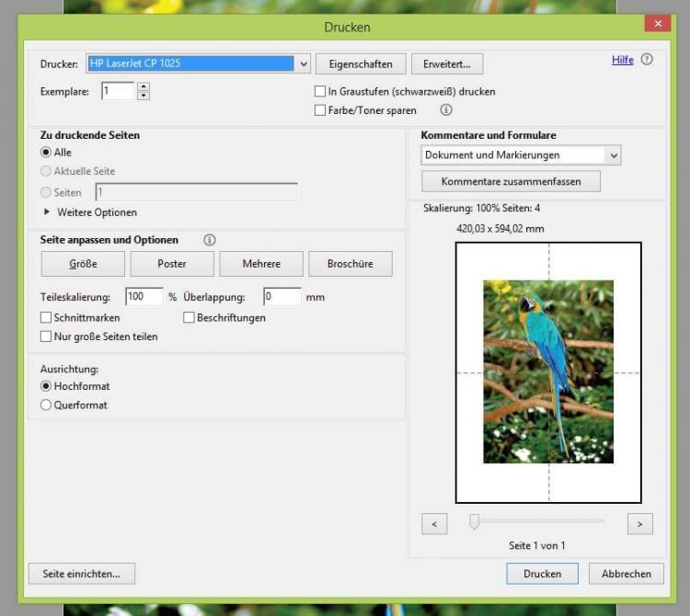Toggle the Schnittmarken checkbox
The width and height of the screenshot is (690, 616).
(x=46, y=318)
